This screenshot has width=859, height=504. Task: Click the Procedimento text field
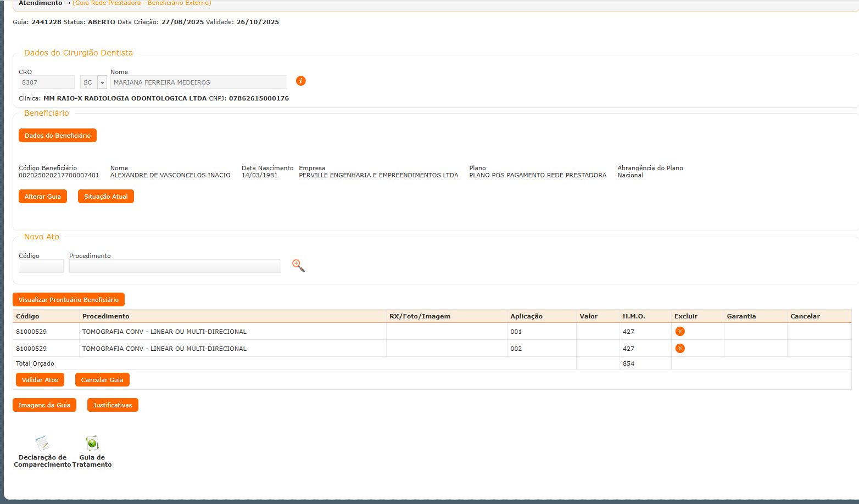(175, 266)
